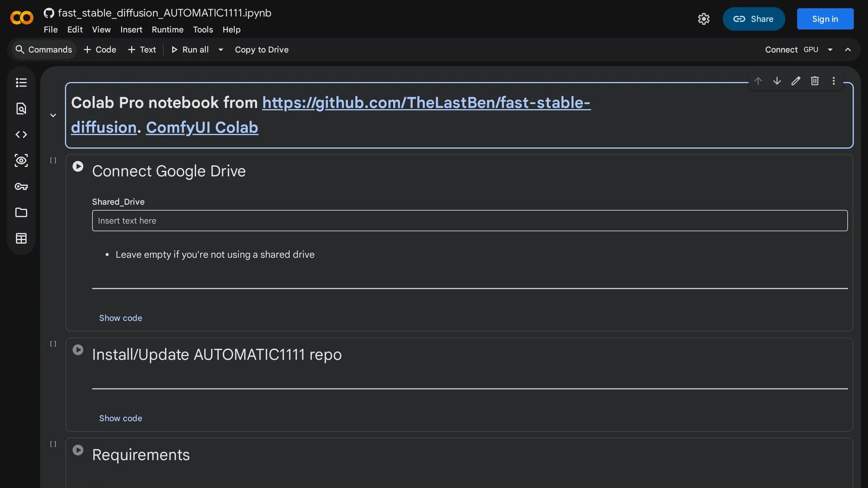Open the variables inspector sidebar icon
Screen dimensions: 868x488
21,160
